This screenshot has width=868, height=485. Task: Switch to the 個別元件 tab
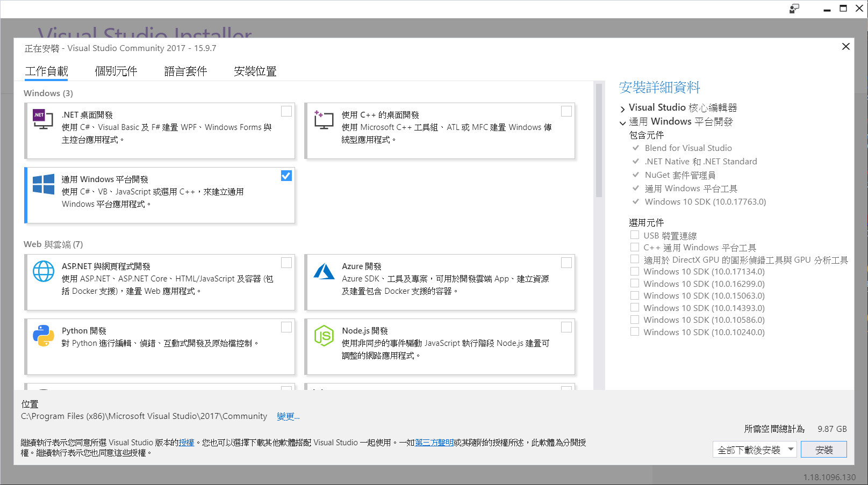[x=116, y=71]
